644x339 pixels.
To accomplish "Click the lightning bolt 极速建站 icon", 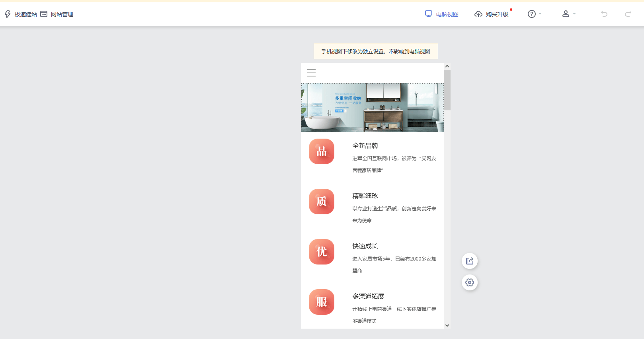I will 8,14.
